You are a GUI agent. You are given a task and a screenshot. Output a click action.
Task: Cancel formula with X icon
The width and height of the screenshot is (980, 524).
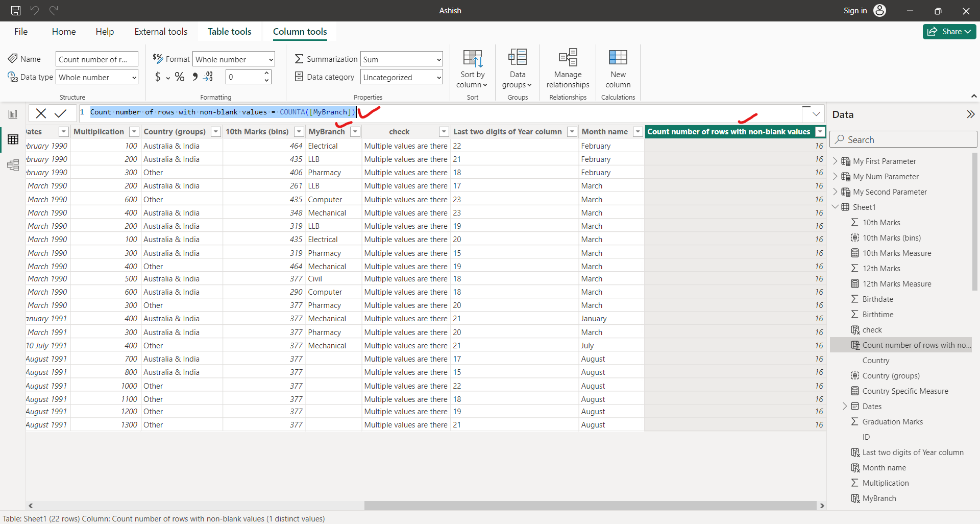(x=41, y=113)
